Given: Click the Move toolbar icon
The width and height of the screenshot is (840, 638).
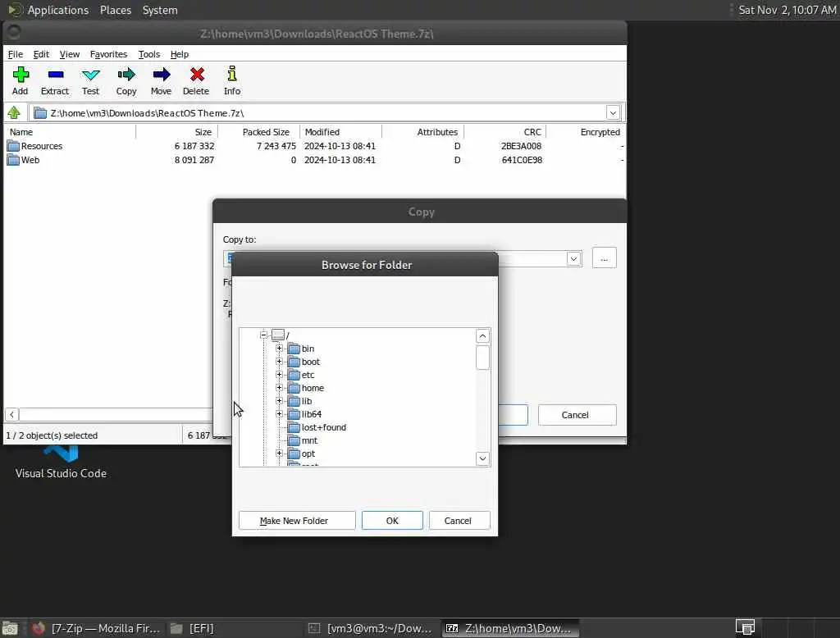Looking at the screenshot, I should pos(162,75).
